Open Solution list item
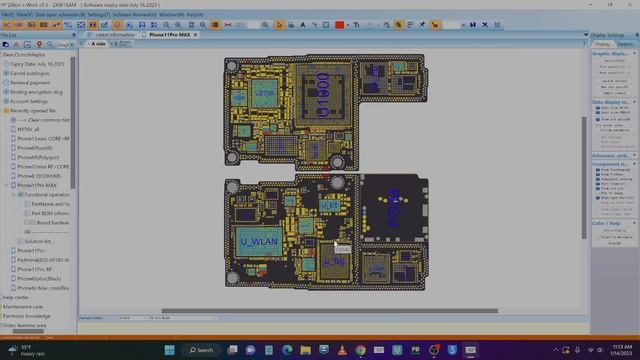Screen dimensions: 640x360 [39, 242]
